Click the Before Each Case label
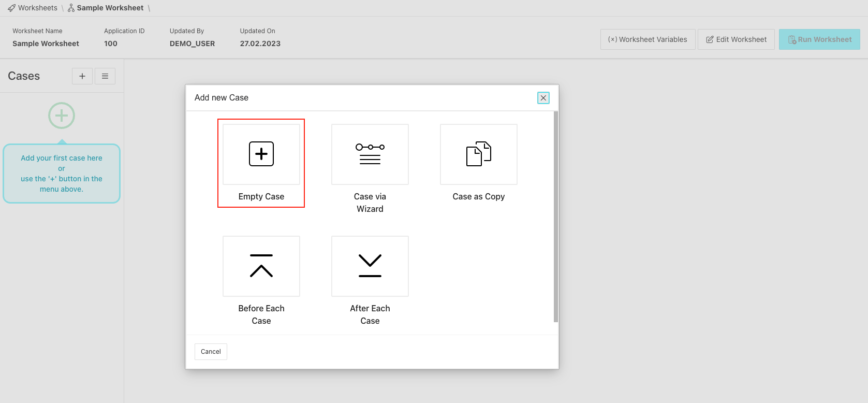Screen dimensions: 868x403 tap(261, 314)
